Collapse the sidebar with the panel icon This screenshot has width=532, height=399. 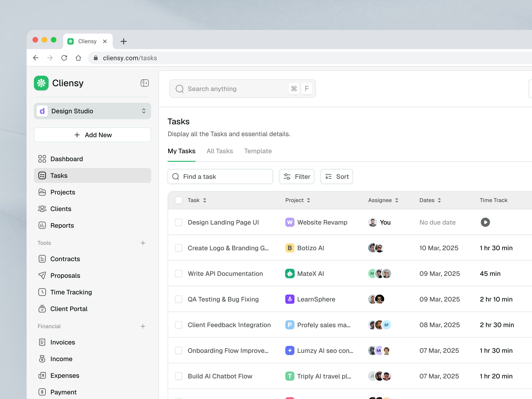click(144, 83)
